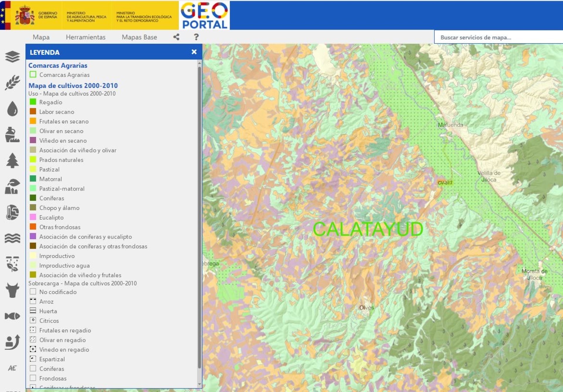Open the rural development leaf-and-houses icon
The image size is (563, 392).
point(12,186)
